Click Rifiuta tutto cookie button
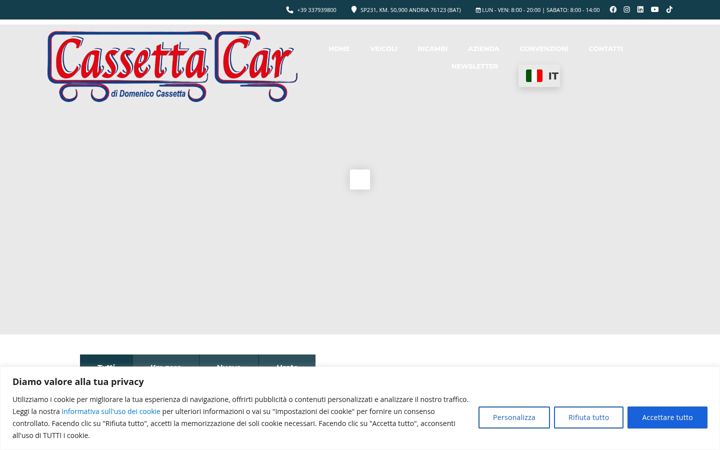 (x=588, y=417)
